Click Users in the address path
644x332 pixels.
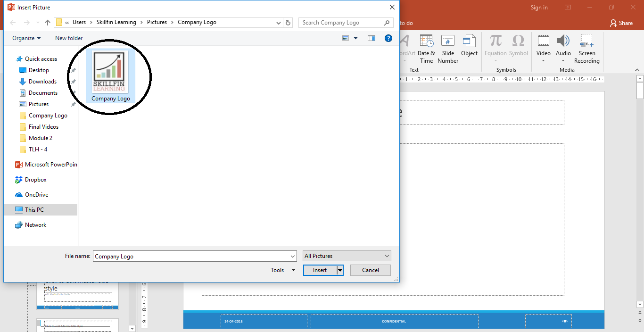[x=79, y=22]
